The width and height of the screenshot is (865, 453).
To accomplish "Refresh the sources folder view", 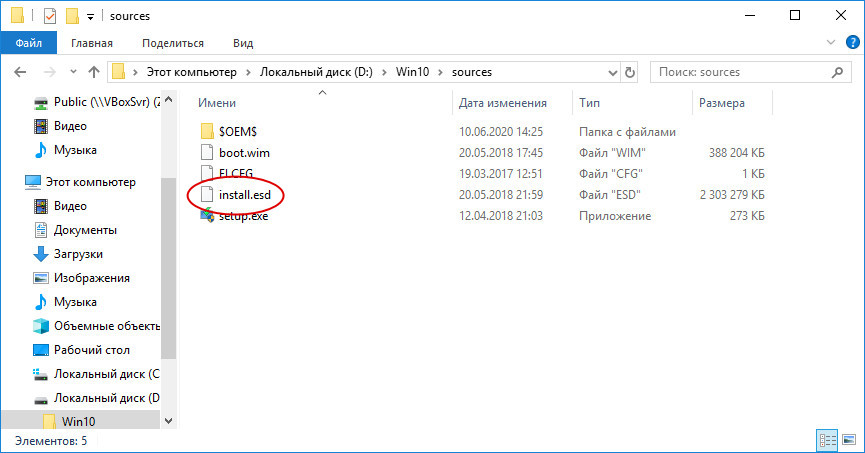I will [629, 72].
